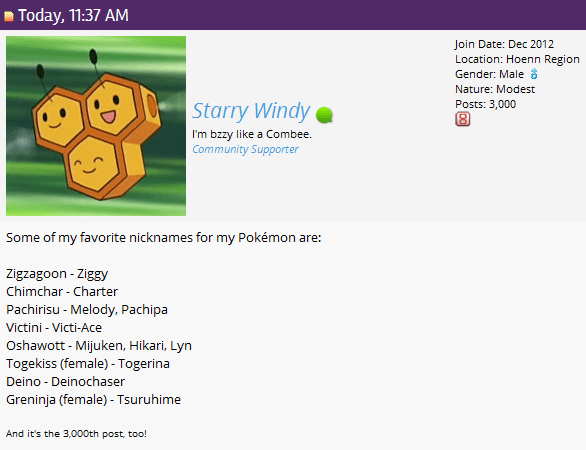
Task: Click the green online status indicator
Action: click(324, 115)
